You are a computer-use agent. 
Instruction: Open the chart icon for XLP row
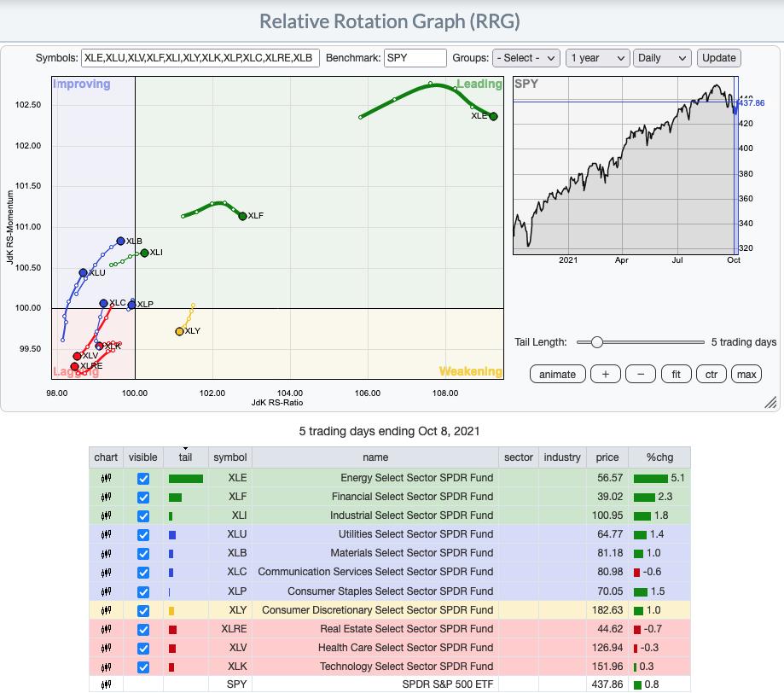tap(106, 591)
